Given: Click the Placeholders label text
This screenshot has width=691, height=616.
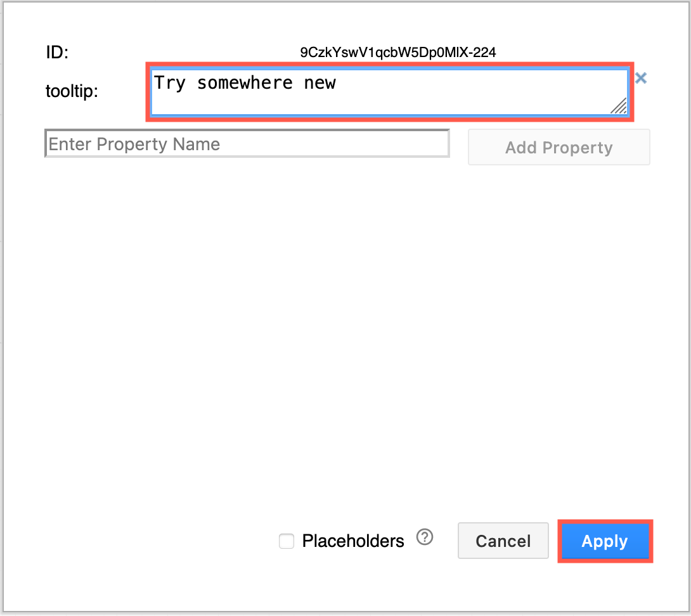Looking at the screenshot, I should [x=353, y=541].
